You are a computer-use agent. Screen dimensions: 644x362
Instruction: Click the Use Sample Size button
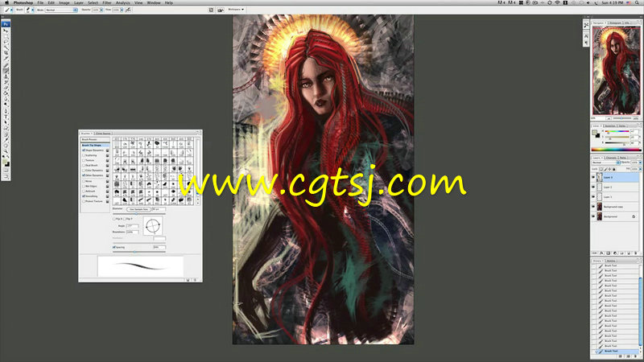[x=138, y=209]
